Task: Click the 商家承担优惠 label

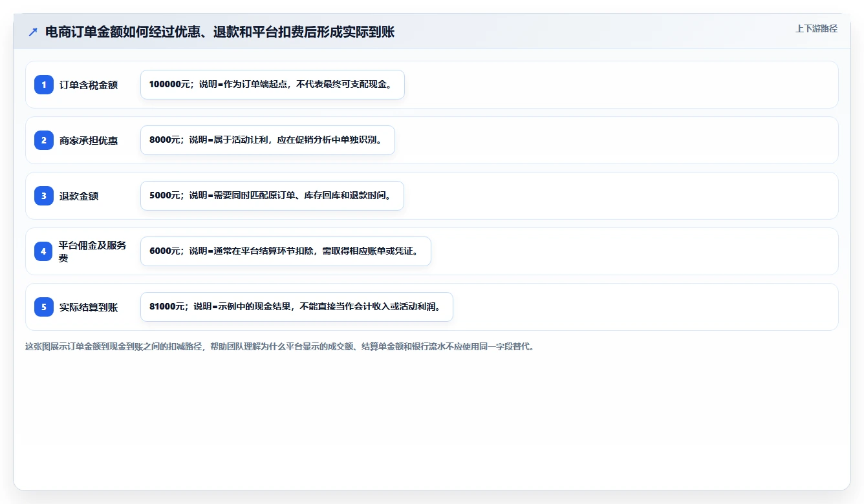Action: [x=89, y=140]
